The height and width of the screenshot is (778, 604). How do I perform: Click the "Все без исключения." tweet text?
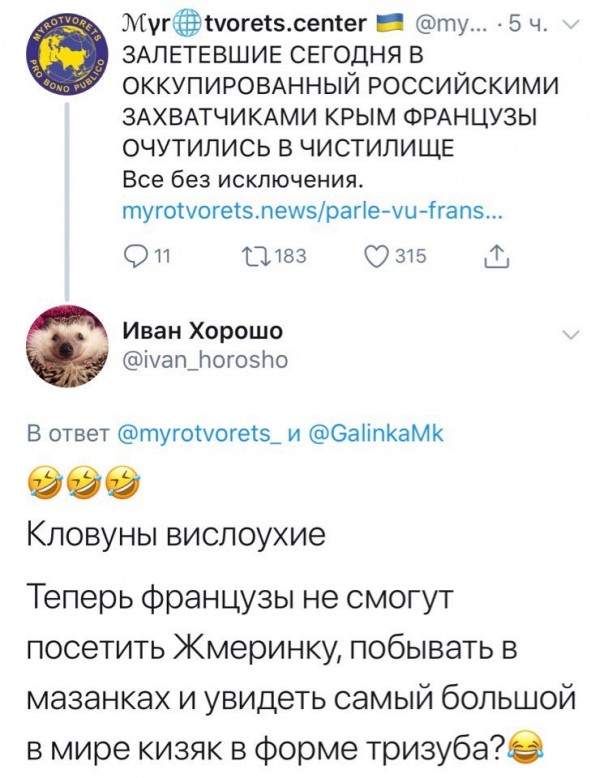(x=238, y=180)
